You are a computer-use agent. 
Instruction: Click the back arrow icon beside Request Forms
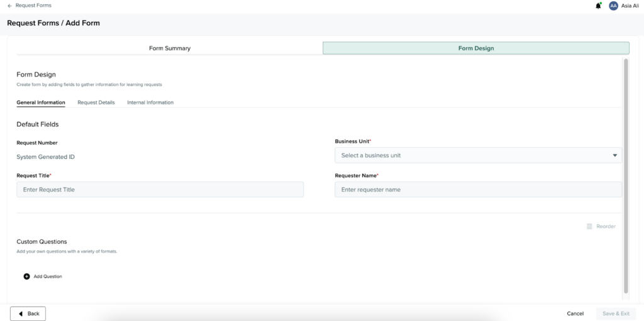click(9, 6)
